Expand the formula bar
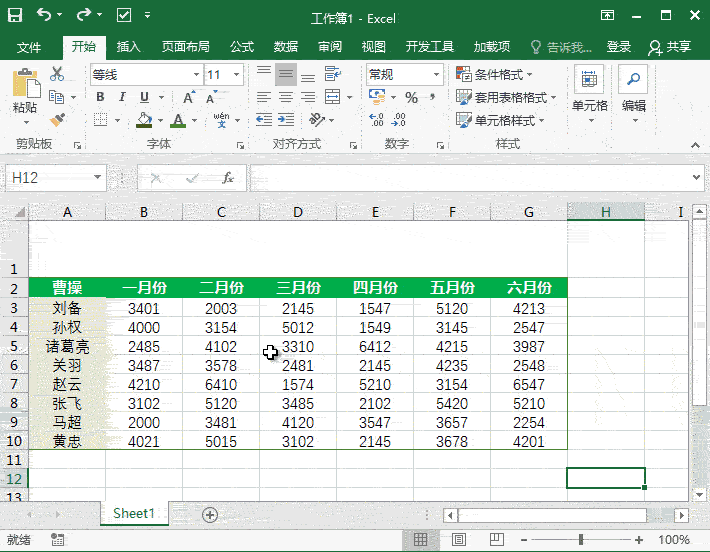Screen dimensions: 710x552 tap(696, 178)
